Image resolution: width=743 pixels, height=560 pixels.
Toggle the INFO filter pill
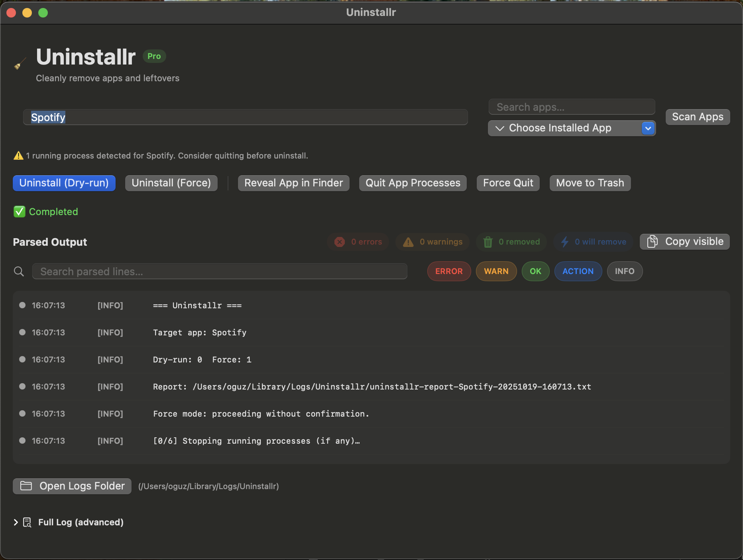(x=624, y=271)
